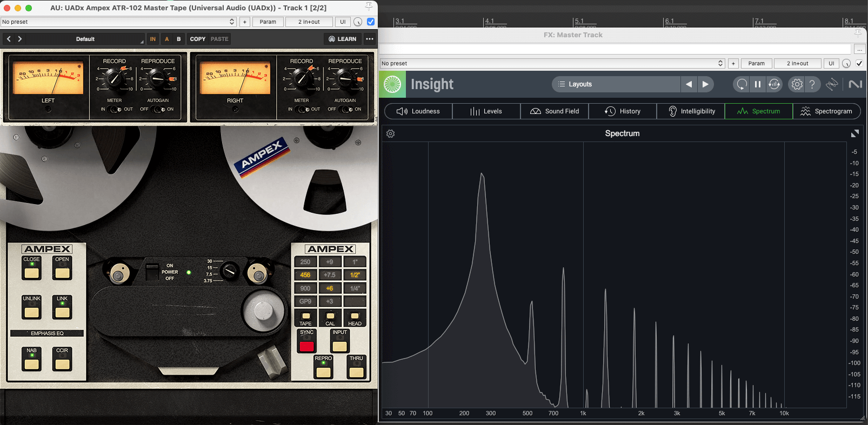Image resolution: width=868 pixels, height=425 pixels.
Task: Click the Spectrum panel options gear
Action: [x=391, y=134]
